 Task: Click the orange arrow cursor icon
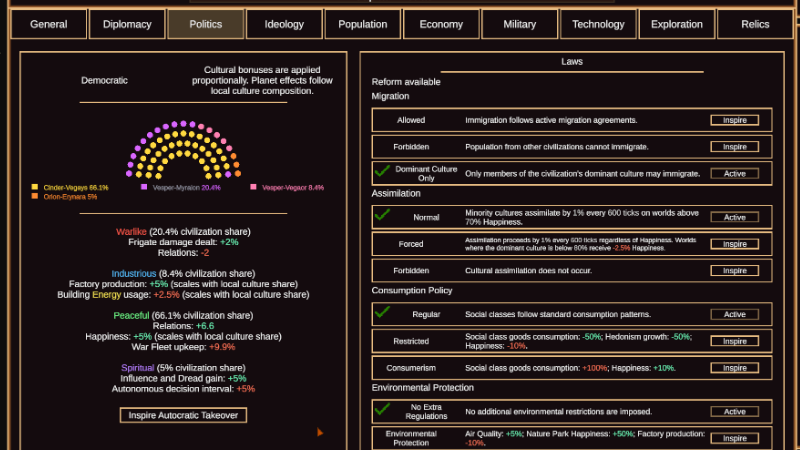coord(320,433)
